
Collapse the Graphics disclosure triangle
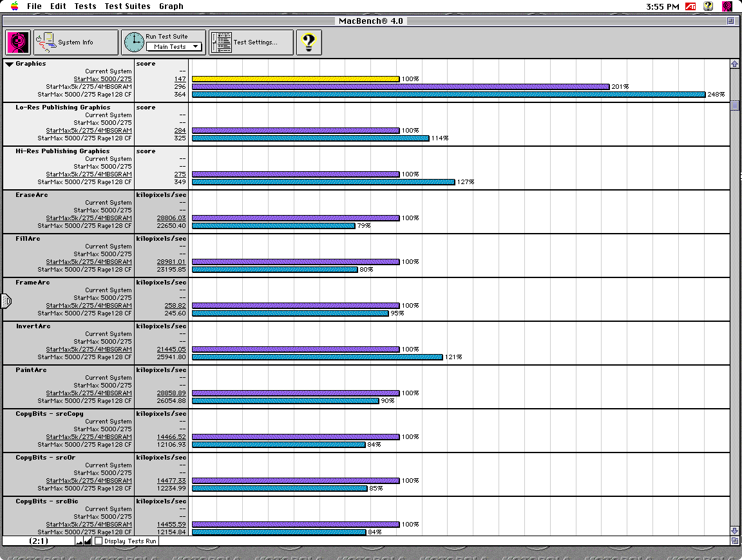tap(10, 64)
